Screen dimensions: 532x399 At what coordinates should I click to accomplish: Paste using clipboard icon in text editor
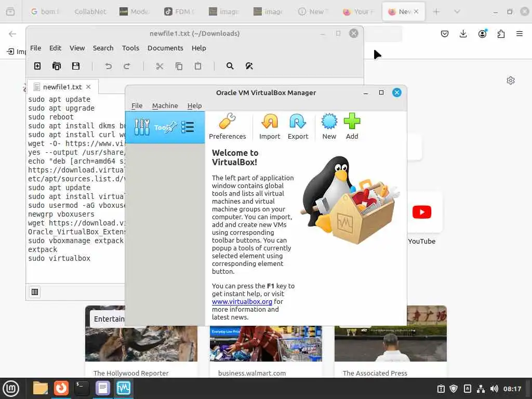coord(198,66)
